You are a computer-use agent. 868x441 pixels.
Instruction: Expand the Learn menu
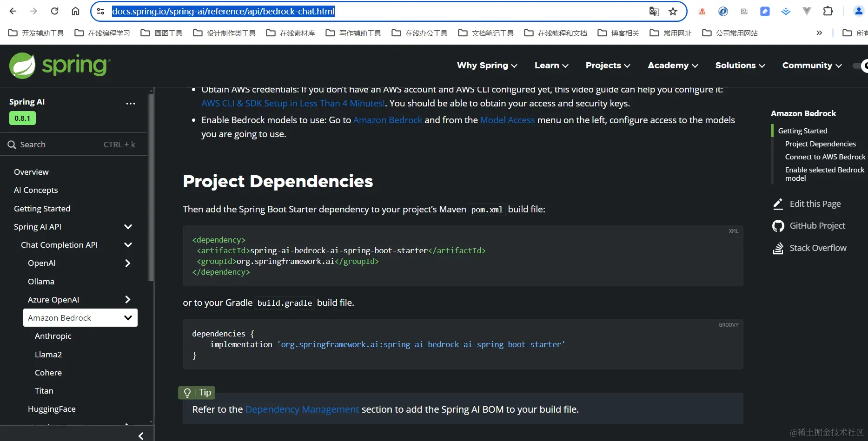551,66
